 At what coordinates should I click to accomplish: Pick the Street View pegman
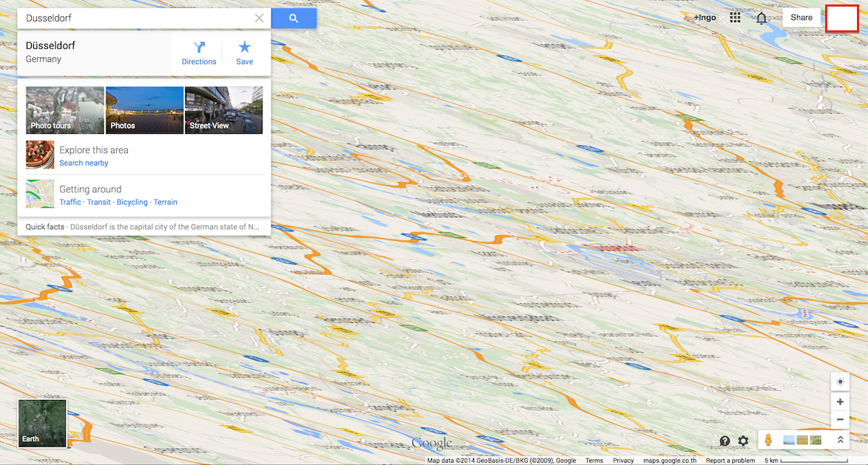(768, 440)
